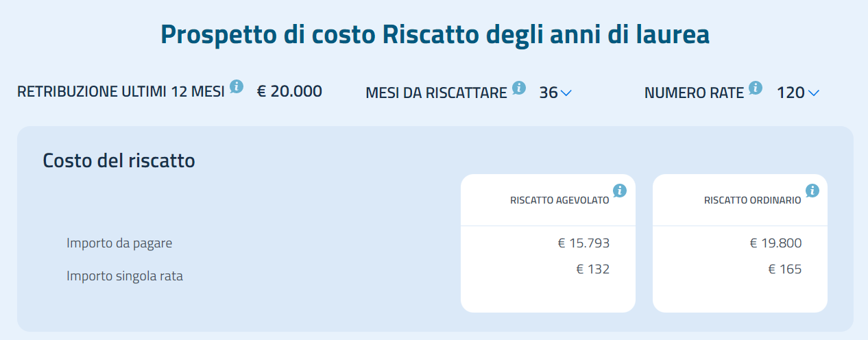The height and width of the screenshot is (340, 868).
Task: Click the Importo singola rata row label
Action: (125, 276)
